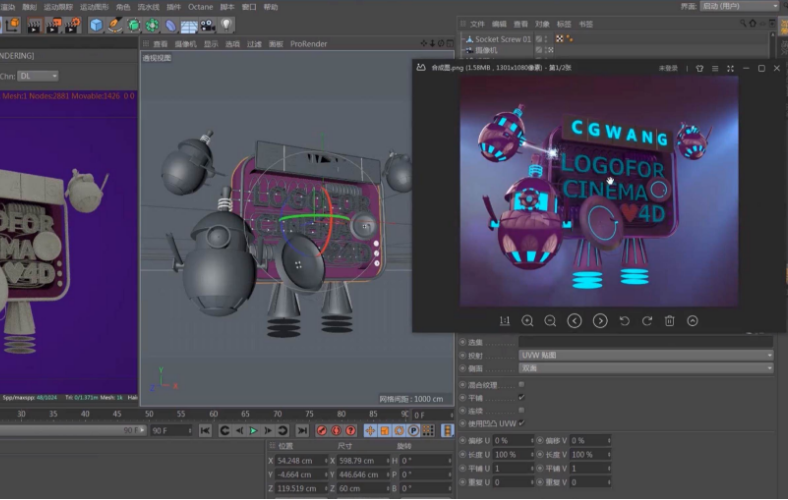
Task: Render the active view clapperboard
Action: tap(34, 25)
